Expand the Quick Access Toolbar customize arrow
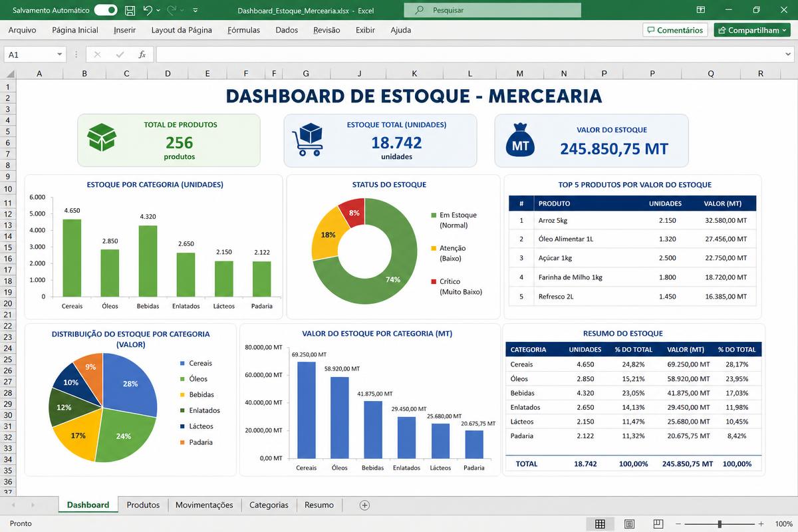 [x=195, y=11]
